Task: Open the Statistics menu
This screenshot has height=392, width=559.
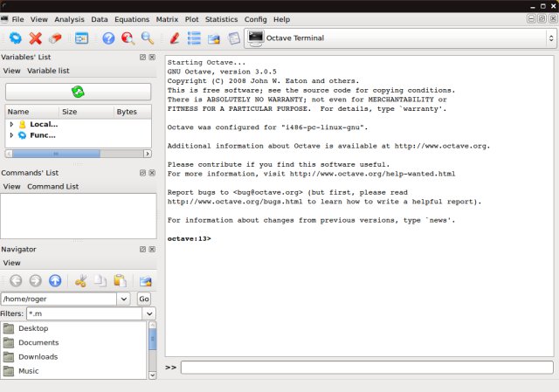Action: 221,18
